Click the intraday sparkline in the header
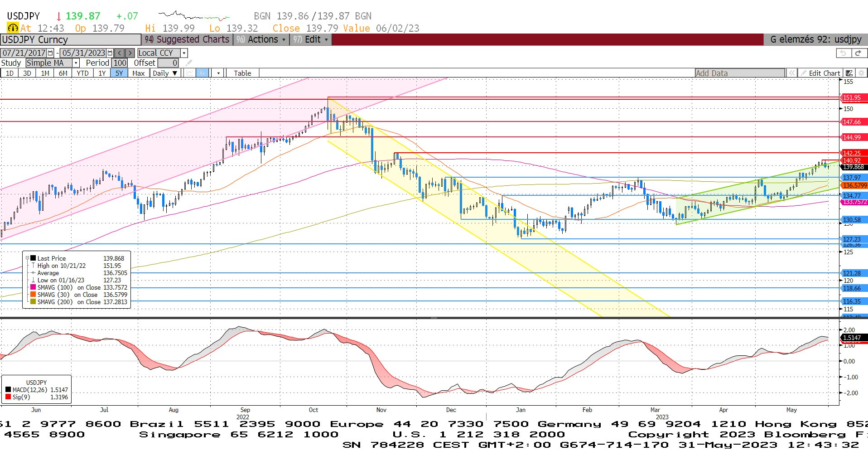868x470 pixels. [x=194, y=16]
